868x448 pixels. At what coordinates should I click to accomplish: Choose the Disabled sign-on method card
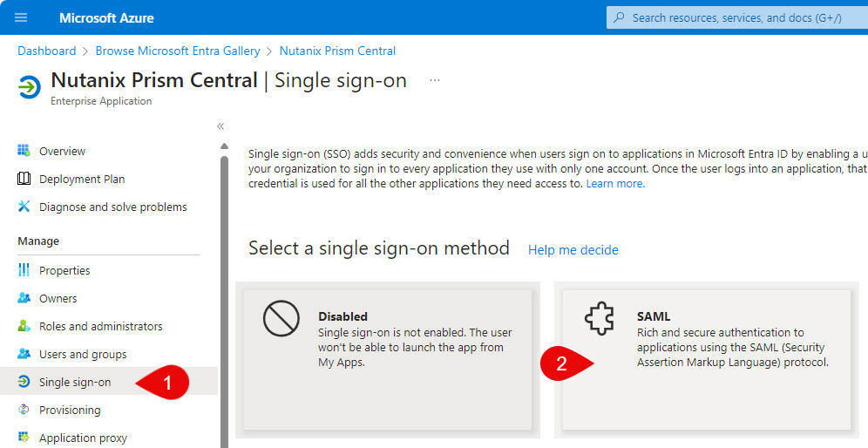pos(388,360)
